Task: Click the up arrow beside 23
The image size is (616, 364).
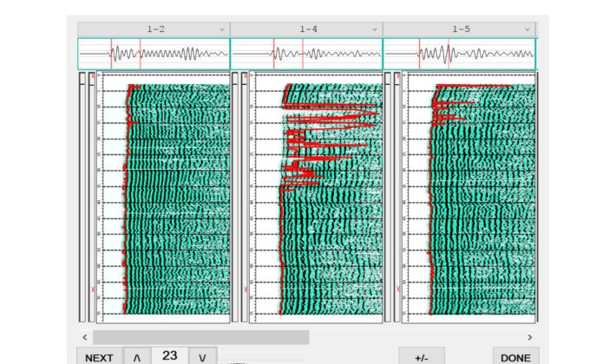Action: [137, 356]
